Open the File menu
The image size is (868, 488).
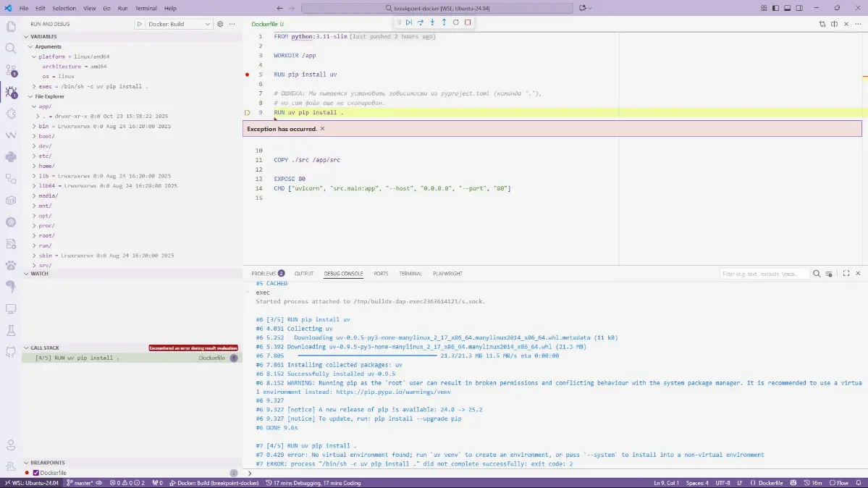pos(24,8)
